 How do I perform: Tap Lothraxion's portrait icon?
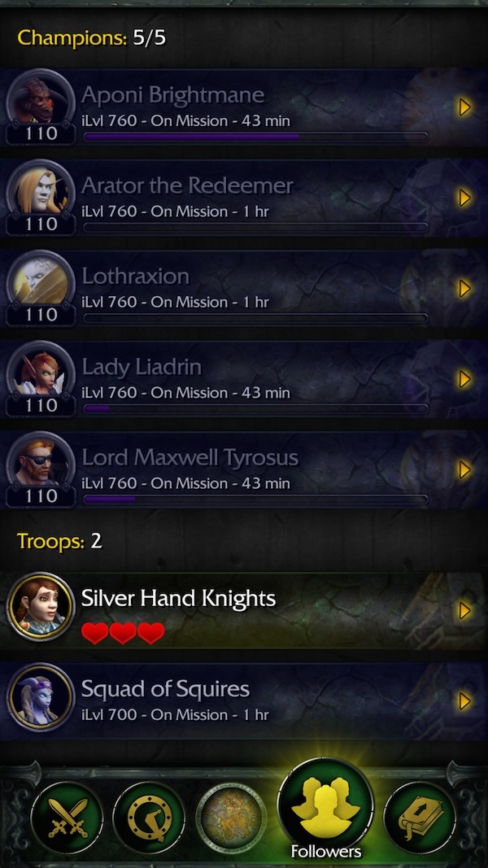(x=41, y=283)
